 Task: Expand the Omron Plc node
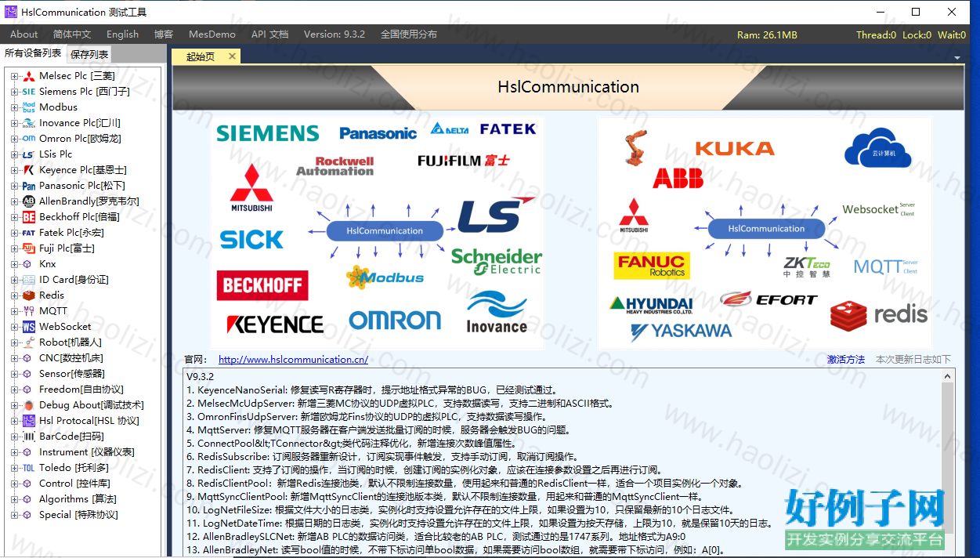point(14,139)
